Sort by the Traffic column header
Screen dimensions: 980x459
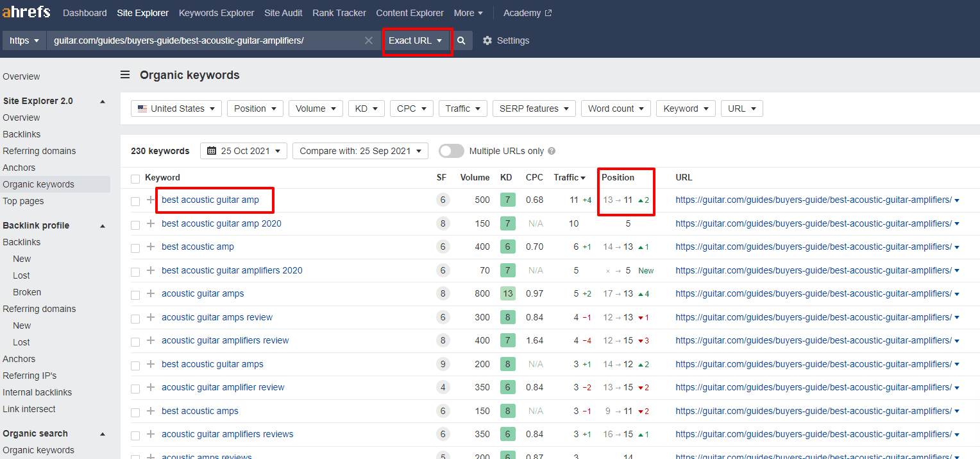[570, 178]
